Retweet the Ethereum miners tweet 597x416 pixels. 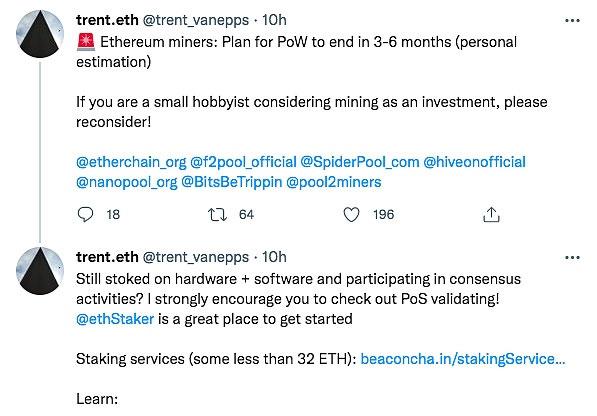(x=217, y=215)
